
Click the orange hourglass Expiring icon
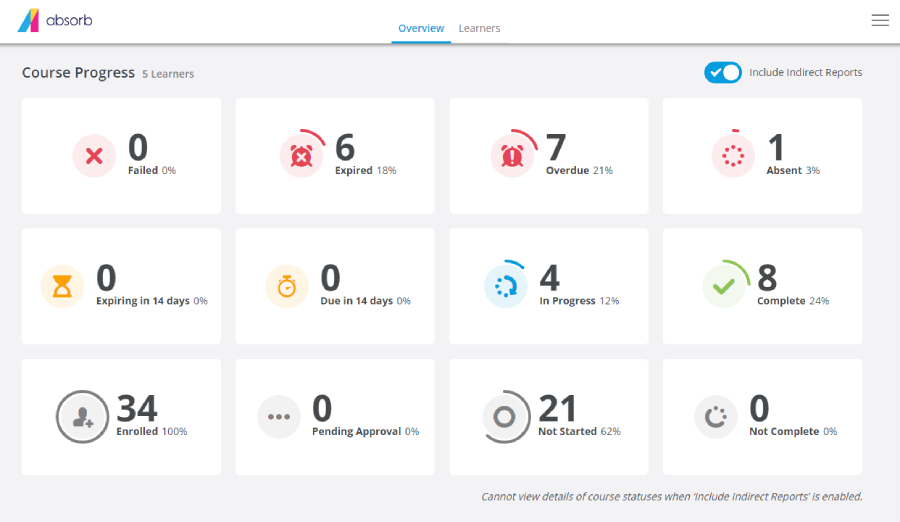(63, 286)
